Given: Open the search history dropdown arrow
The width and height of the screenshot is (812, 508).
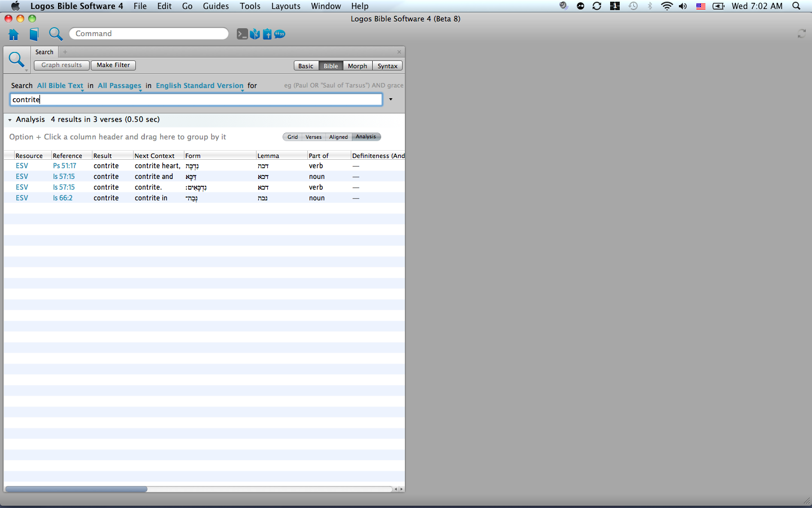Looking at the screenshot, I should tap(391, 99).
